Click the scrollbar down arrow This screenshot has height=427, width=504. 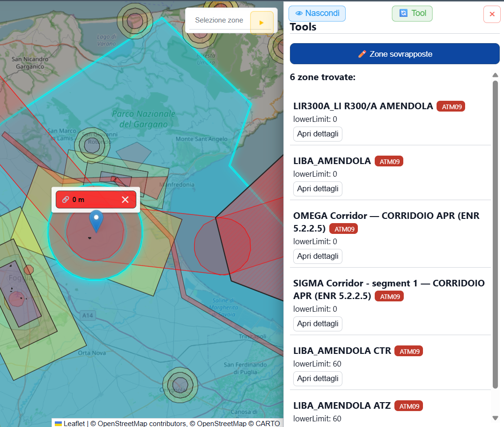pyautogui.click(x=495, y=418)
